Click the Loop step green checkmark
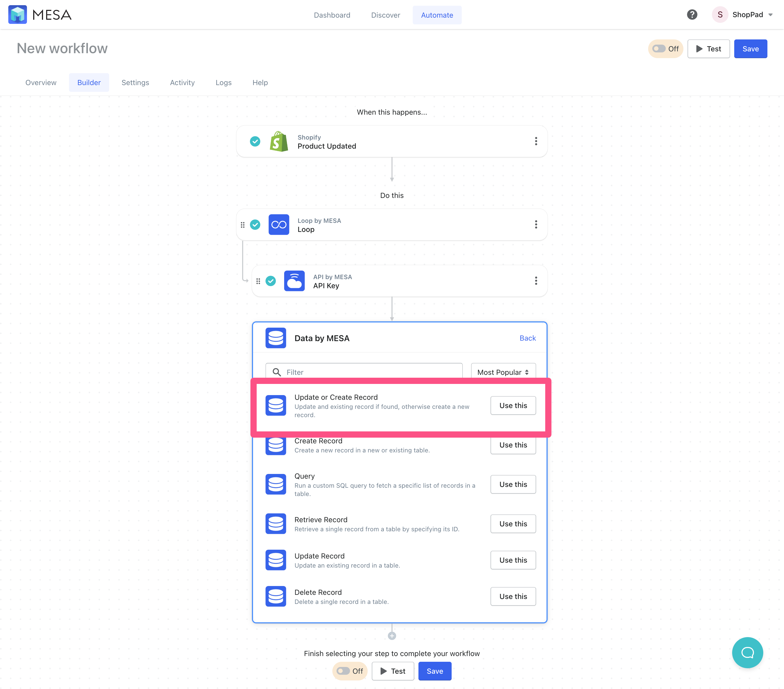Image resolution: width=784 pixels, height=689 pixels. pos(255,225)
